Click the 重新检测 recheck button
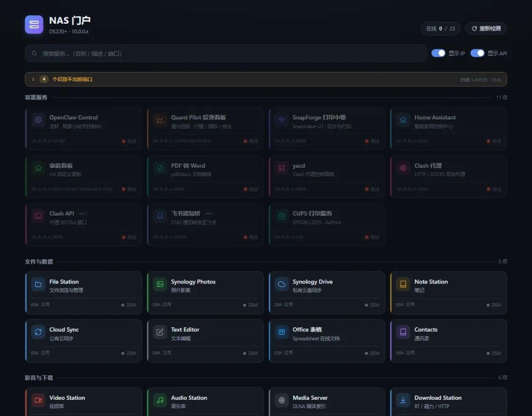This screenshot has width=532, height=416. 486,29
